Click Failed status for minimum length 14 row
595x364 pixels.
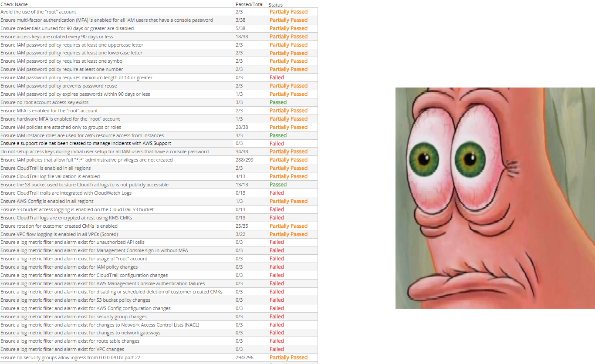(x=277, y=78)
